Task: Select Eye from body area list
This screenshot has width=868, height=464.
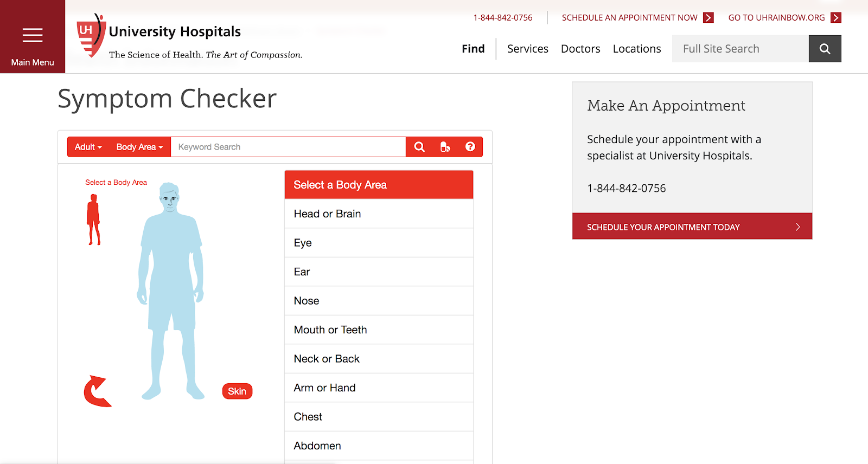Action: tap(379, 243)
